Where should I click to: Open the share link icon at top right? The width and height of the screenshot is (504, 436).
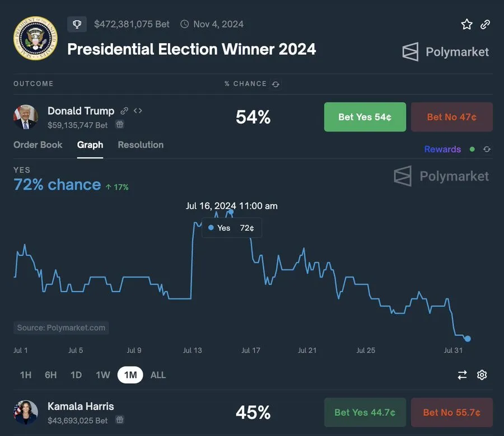pos(485,24)
